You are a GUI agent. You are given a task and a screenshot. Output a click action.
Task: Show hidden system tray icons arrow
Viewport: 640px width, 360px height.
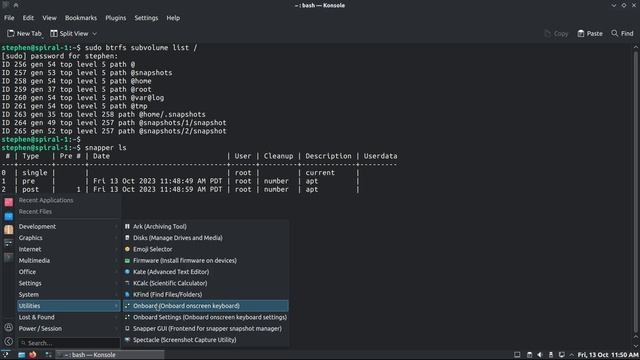(571, 355)
